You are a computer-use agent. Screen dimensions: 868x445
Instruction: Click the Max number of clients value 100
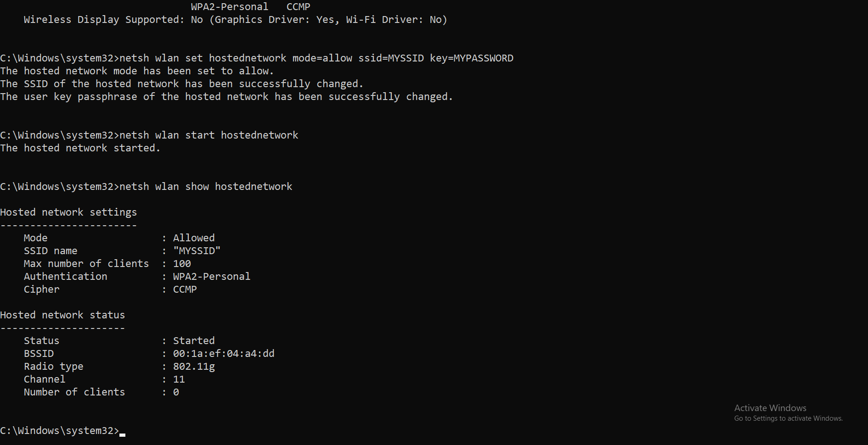(x=182, y=264)
